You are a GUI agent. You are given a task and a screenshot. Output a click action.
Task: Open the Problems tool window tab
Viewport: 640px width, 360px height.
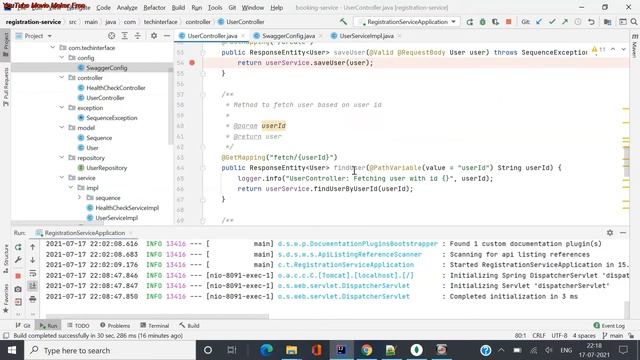point(115,325)
